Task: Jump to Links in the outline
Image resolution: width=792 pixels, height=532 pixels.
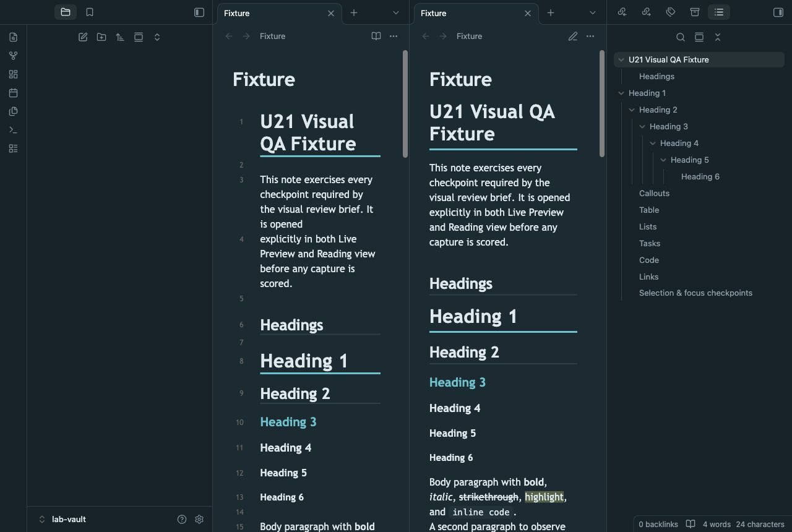Action: [x=648, y=277]
